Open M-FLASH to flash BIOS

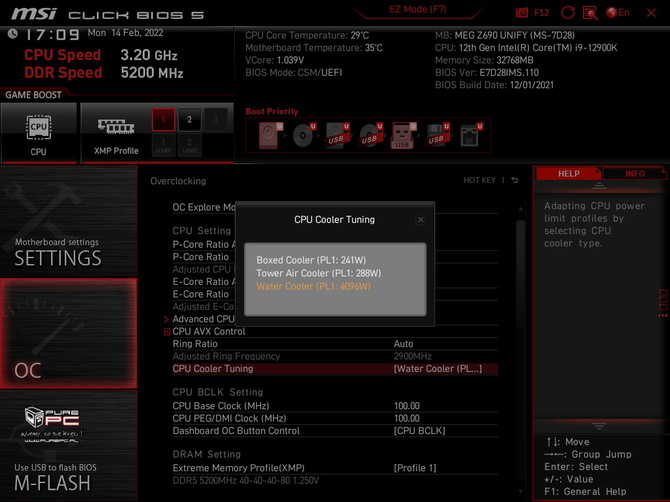point(68,446)
